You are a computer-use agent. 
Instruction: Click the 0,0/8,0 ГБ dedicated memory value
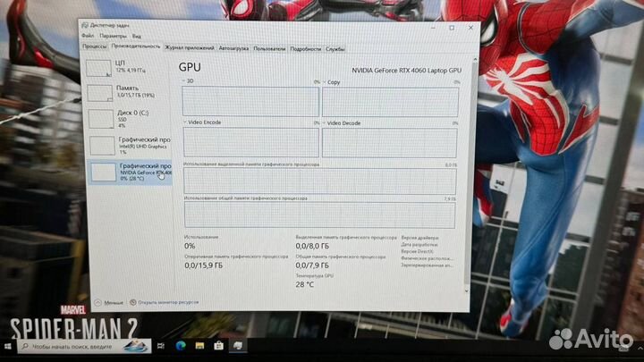[312, 246]
